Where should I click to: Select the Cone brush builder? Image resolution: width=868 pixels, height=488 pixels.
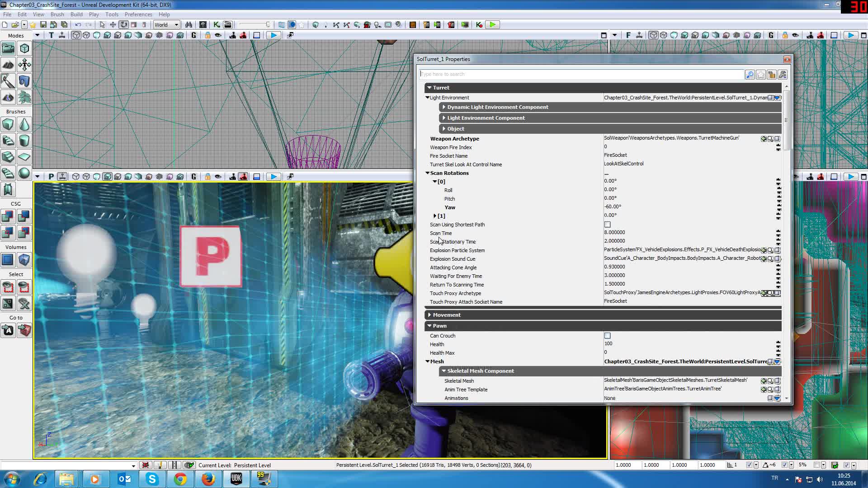click(24, 124)
